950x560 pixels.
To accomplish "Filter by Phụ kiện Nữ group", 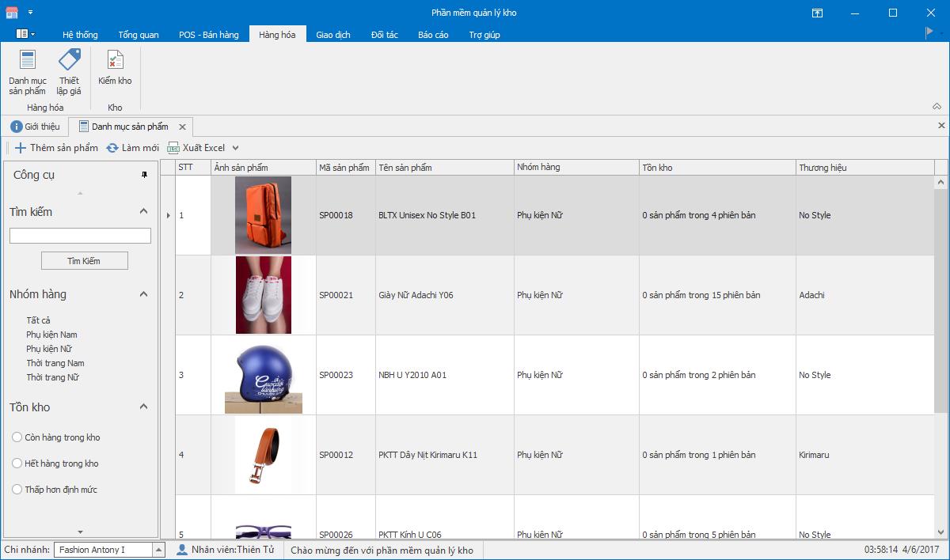I will pyautogui.click(x=49, y=349).
